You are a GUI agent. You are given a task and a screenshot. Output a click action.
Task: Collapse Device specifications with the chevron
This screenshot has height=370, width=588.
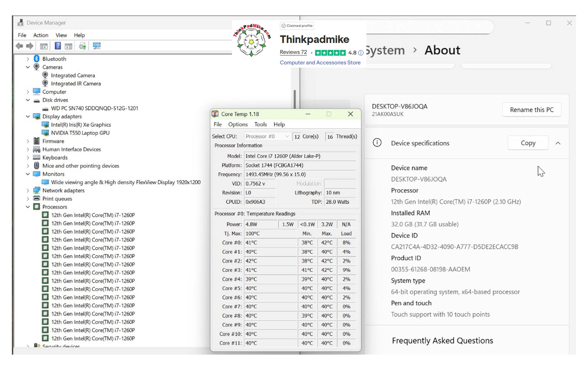coord(558,143)
